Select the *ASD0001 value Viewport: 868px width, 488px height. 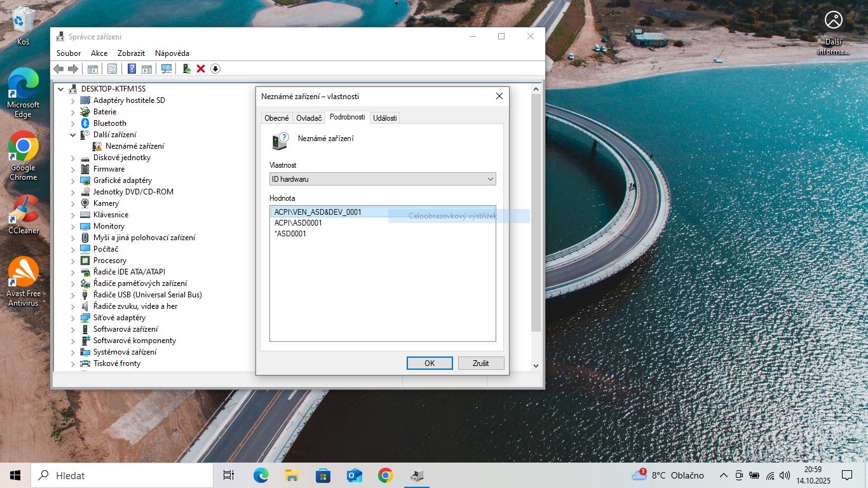point(290,234)
